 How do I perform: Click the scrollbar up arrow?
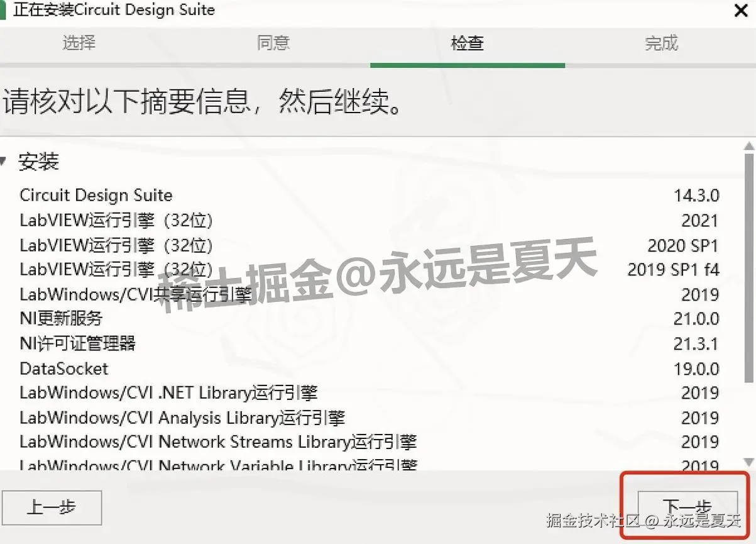(748, 147)
